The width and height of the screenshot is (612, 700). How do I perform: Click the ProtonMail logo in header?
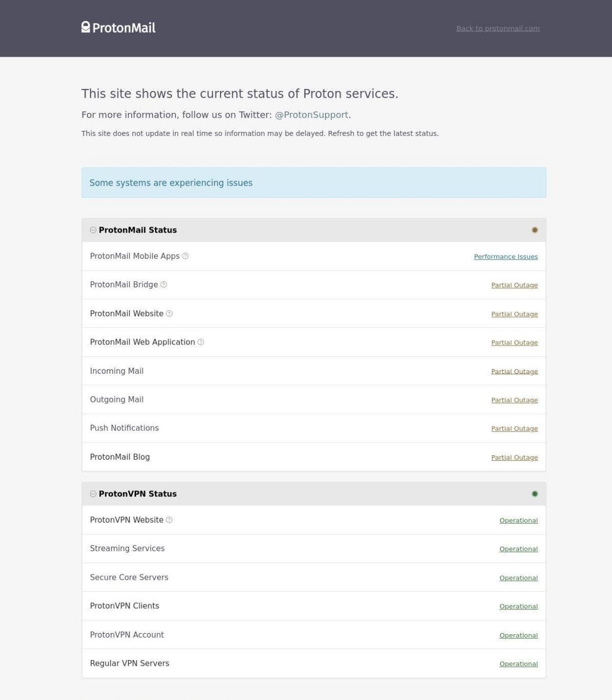[118, 28]
